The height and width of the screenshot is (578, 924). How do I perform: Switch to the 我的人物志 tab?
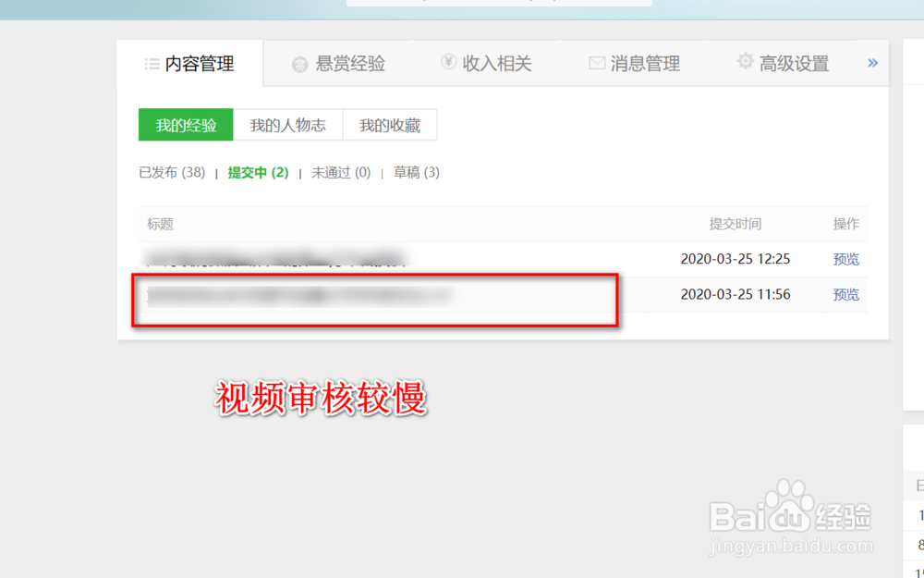(288, 124)
